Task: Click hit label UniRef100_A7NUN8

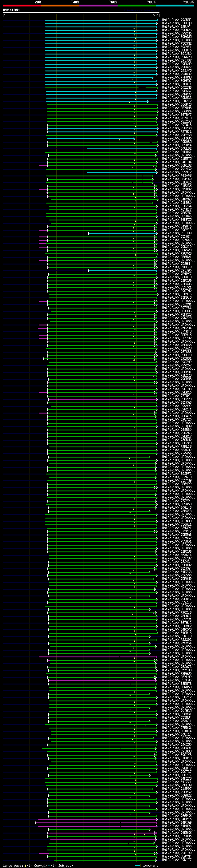Action: [177, 78]
